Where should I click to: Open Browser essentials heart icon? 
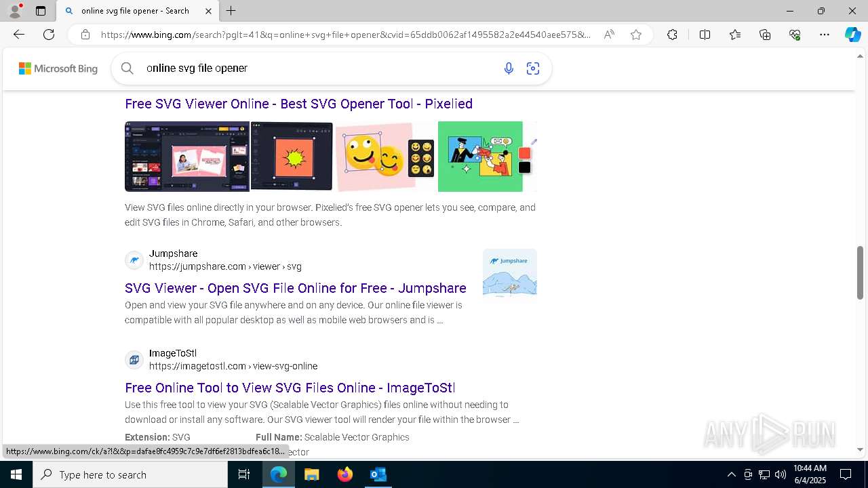[795, 35]
